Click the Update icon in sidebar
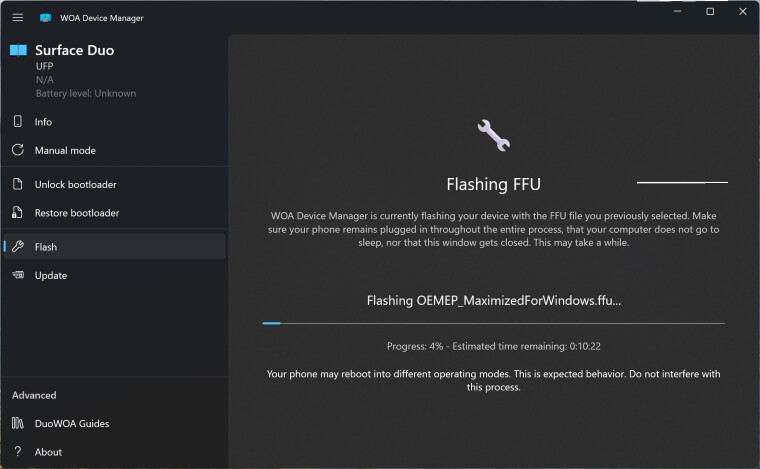The width and height of the screenshot is (760, 469). pos(17,275)
